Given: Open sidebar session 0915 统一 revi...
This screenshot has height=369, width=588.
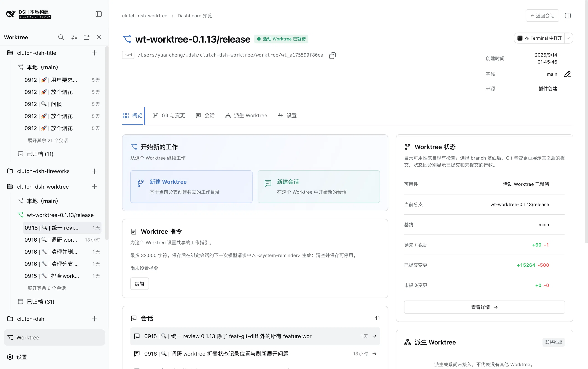Looking at the screenshot, I should [x=62, y=228].
